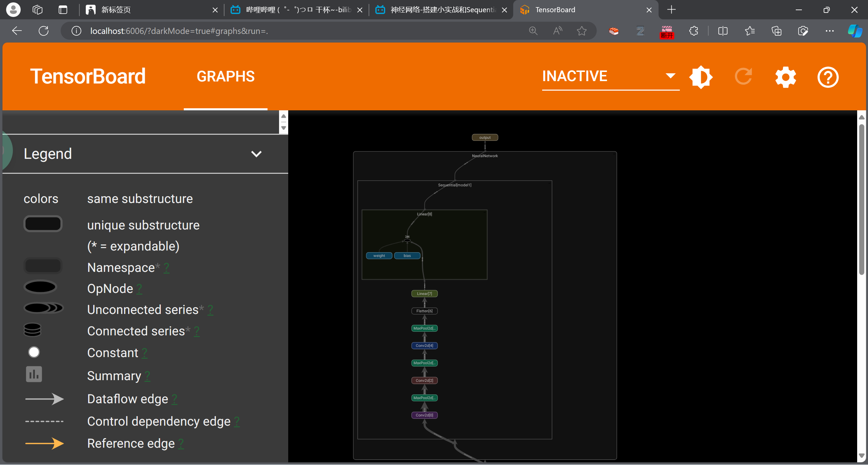The height and width of the screenshot is (465, 868).
Task: Click the TensorBoard logo text
Action: click(88, 76)
